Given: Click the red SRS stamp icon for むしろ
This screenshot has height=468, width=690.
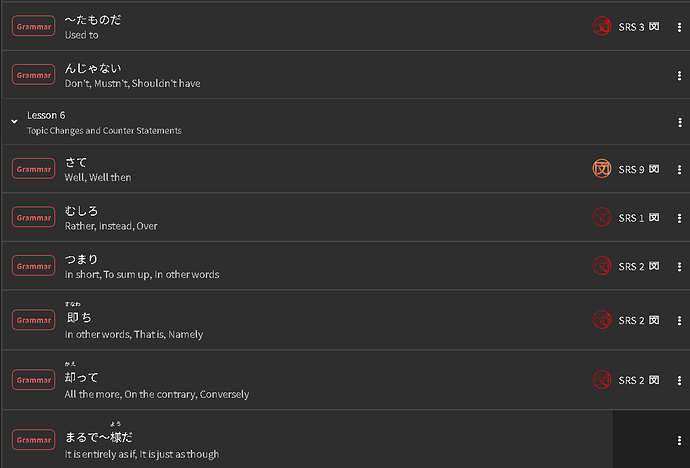Looking at the screenshot, I should pyautogui.click(x=602, y=217).
